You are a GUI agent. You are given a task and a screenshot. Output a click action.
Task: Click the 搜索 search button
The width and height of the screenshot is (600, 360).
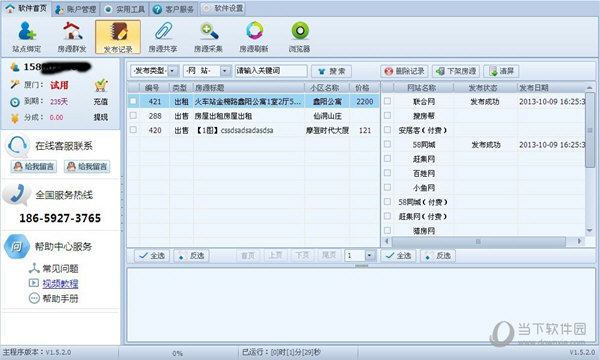point(331,71)
